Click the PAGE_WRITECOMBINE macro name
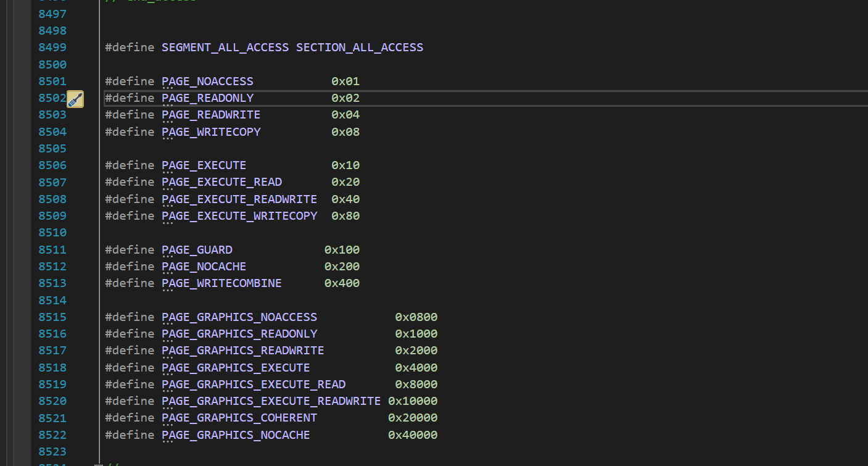The width and height of the screenshot is (868, 466). tap(221, 283)
